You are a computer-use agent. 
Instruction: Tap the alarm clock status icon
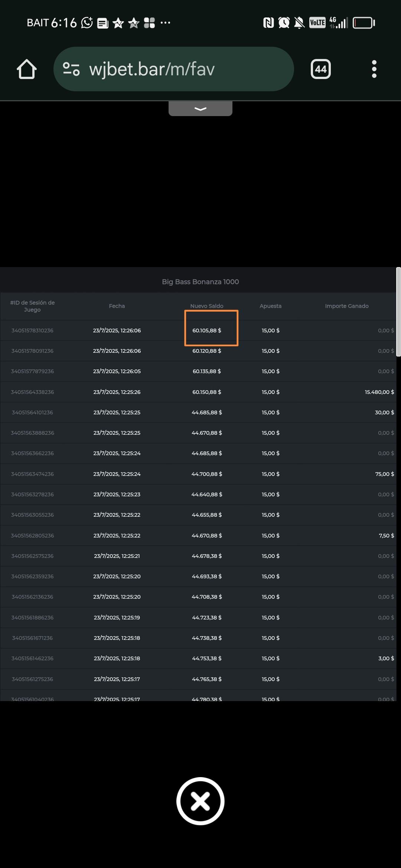pos(284,23)
